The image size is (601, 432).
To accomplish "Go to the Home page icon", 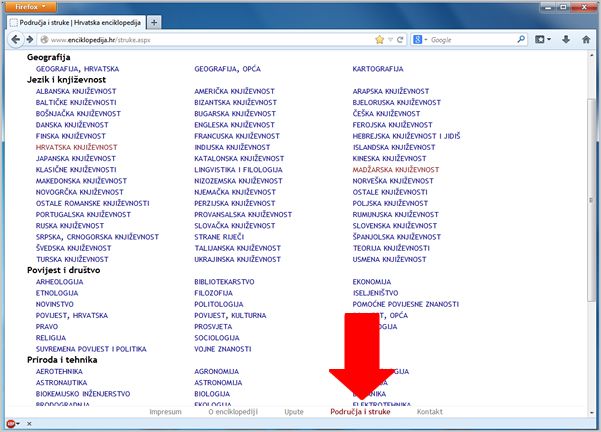I will 587,40.
